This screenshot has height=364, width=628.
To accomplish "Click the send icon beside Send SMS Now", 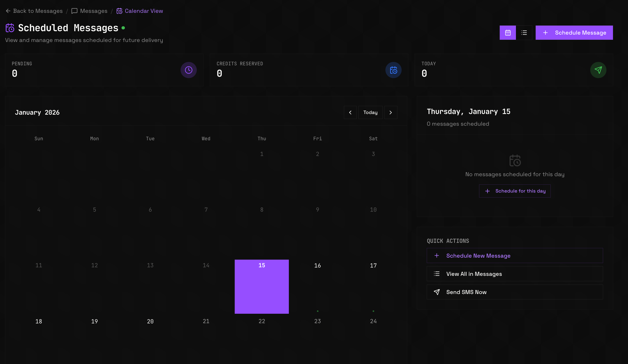I will point(437,292).
